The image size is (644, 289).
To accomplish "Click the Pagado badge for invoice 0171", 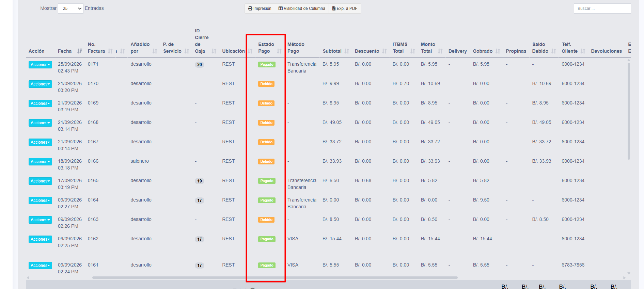I will (x=267, y=64).
